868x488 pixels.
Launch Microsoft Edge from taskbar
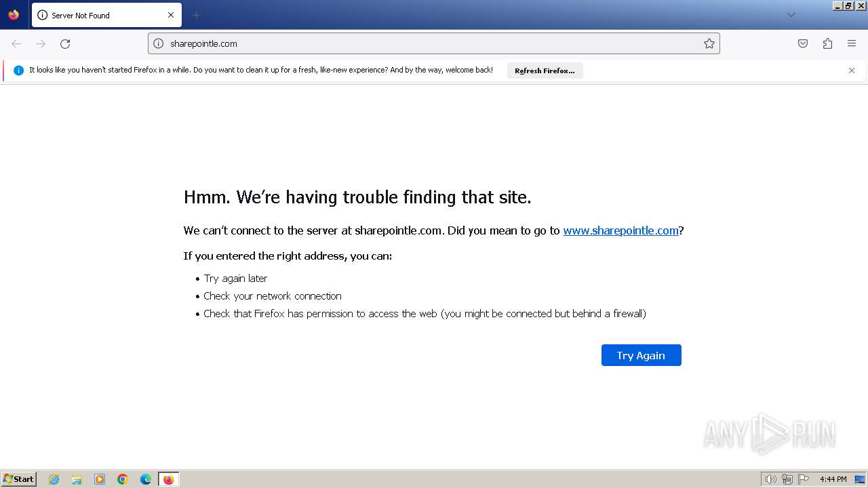pos(146,479)
